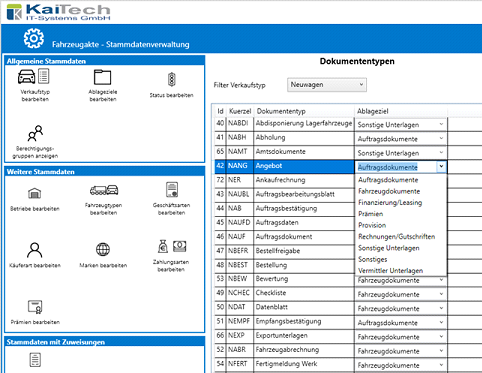The image size is (482, 373).
Task: Click the NFERT Kuerzel cell
Action: point(240,364)
